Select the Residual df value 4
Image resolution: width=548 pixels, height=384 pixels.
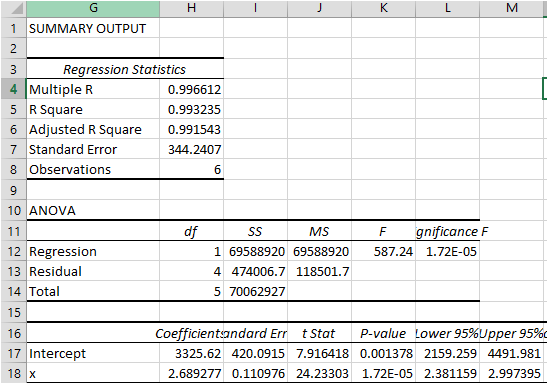(x=192, y=271)
